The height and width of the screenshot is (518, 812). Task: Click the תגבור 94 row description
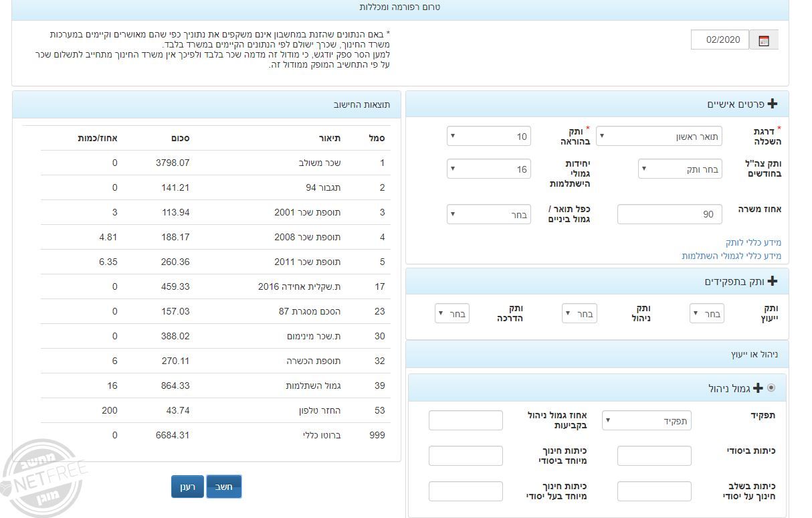[324, 187]
